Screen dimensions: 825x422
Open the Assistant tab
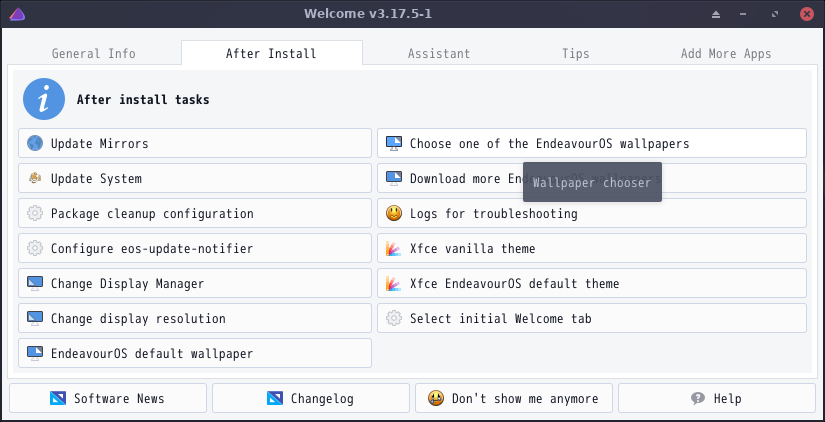439,54
